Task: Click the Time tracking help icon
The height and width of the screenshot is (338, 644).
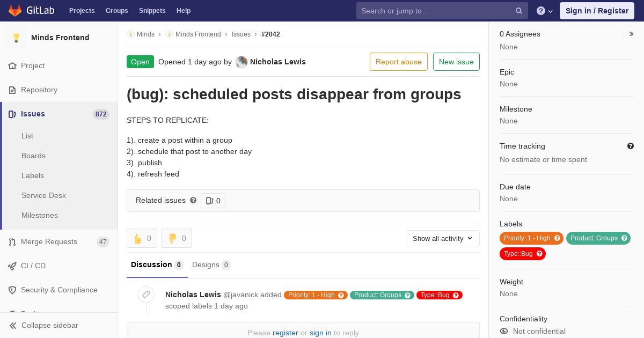Action: (x=631, y=146)
